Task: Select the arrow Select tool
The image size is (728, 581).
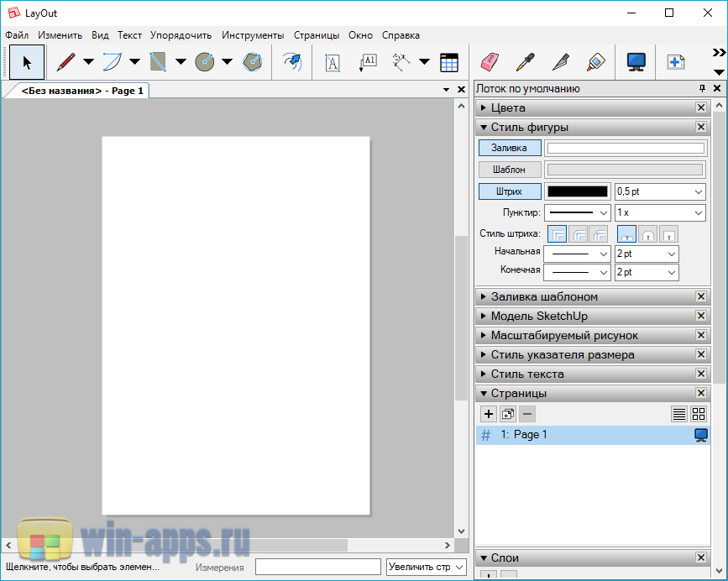Action: click(27, 62)
